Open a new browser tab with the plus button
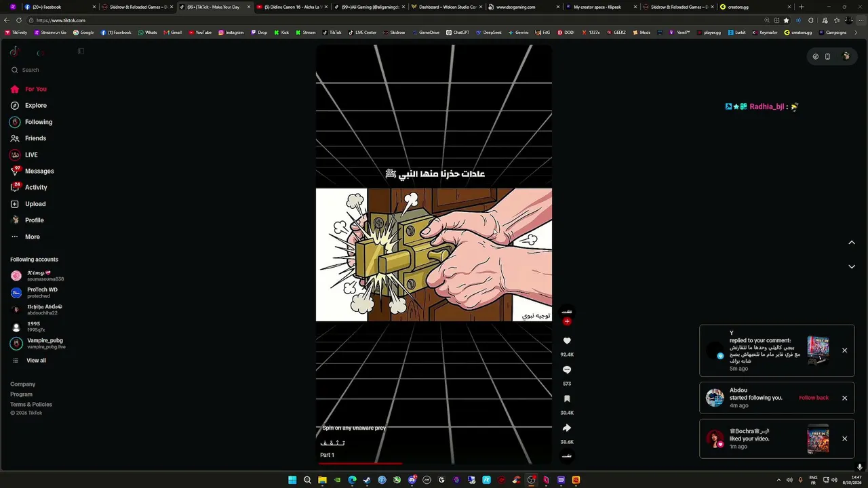 click(801, 7)
